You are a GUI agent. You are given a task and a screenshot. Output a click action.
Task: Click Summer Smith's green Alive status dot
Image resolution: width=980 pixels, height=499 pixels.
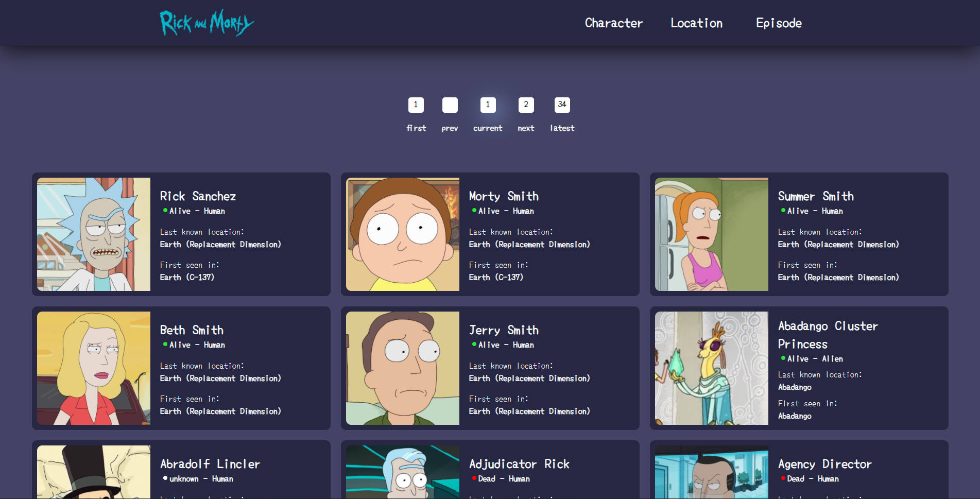(x=783, y=210)
